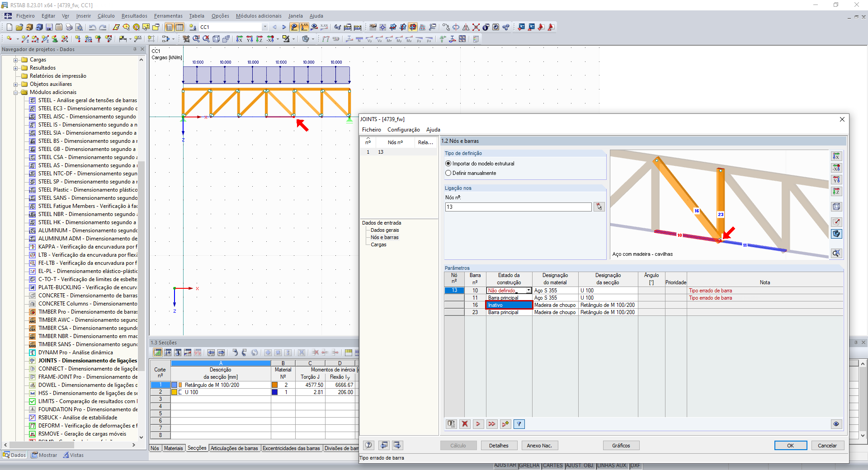
Task: Open the Módulos adicionais menu
Action: 259,16
